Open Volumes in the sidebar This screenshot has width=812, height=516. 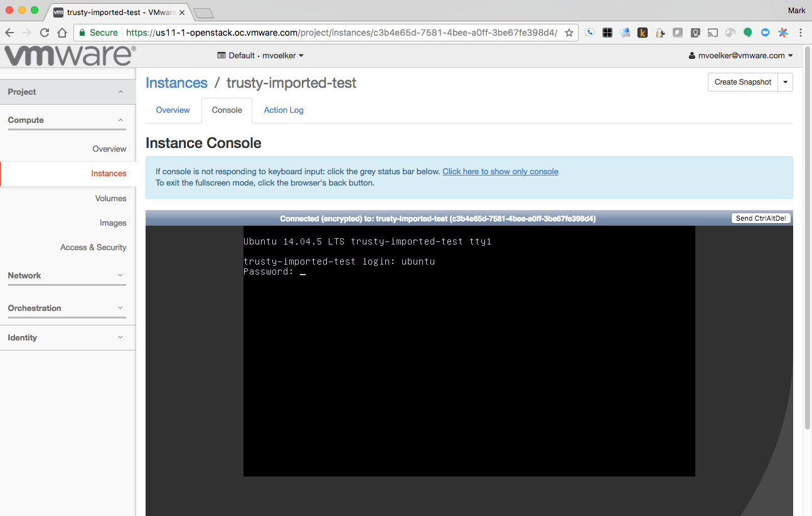[x=110, y=198]
